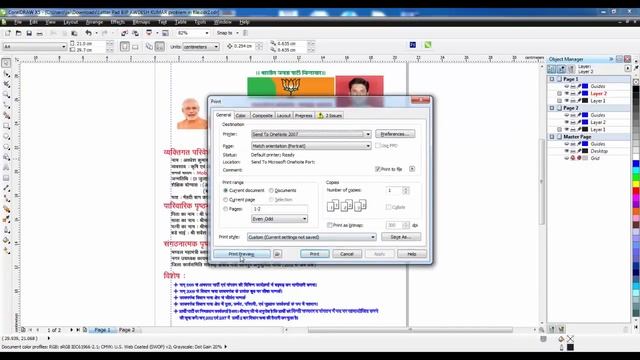Click Show object properties icon in Object Manager
The image size is (640, 360).
[552, 69]
